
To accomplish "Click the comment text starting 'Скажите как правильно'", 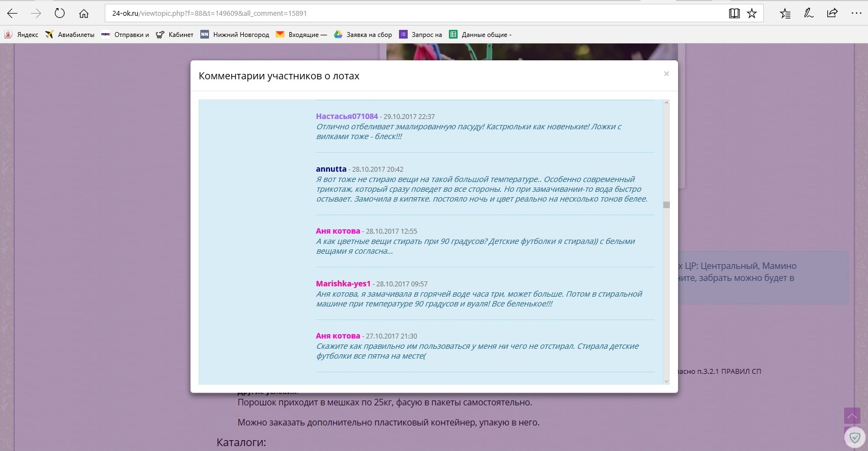I will 478,351.
